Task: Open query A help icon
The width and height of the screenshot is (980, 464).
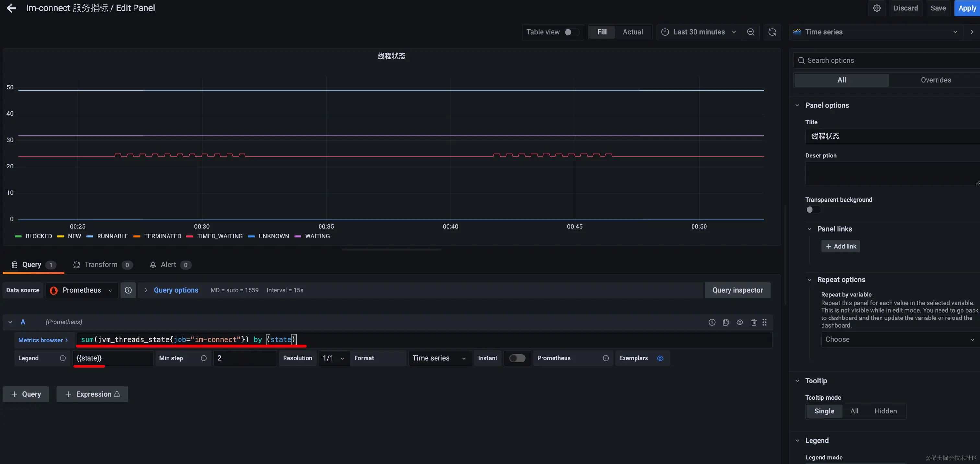Action: [x=712, y=322]
